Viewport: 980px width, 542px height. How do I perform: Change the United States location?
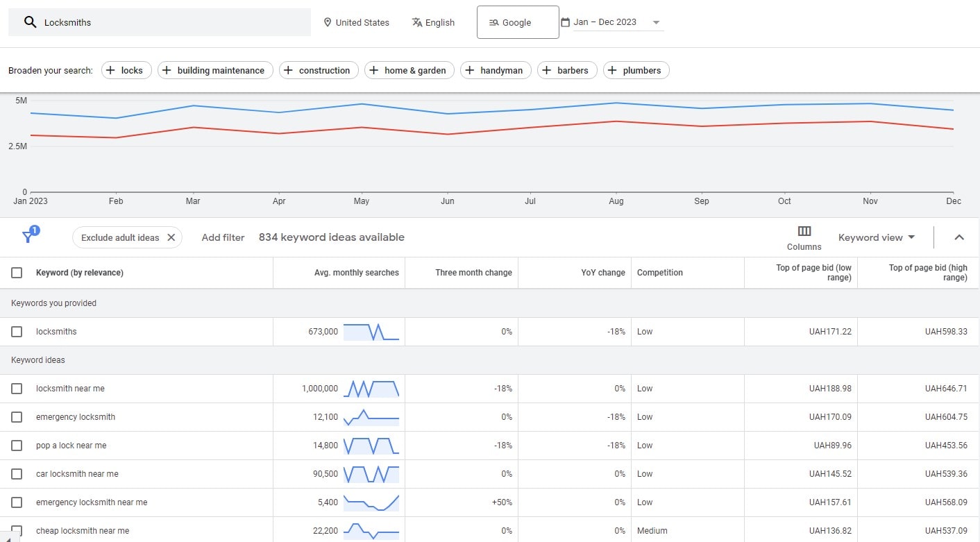(x=357, y=22)
